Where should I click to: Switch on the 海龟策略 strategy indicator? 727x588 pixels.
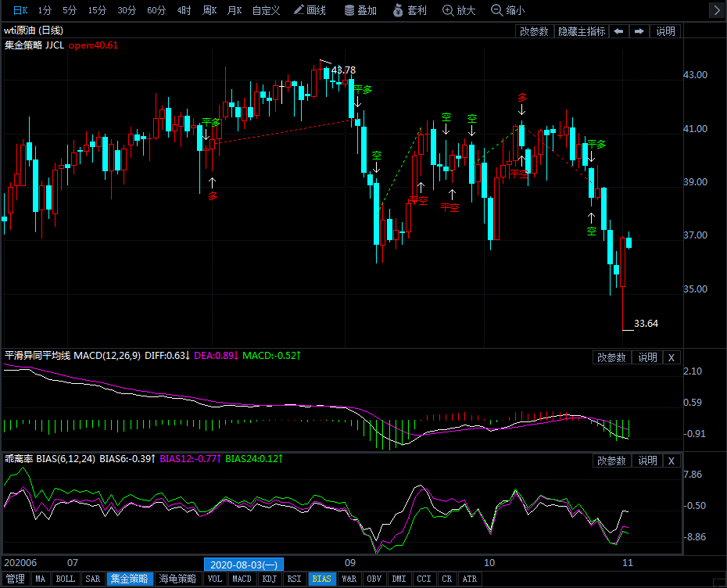tap(179, 579)
